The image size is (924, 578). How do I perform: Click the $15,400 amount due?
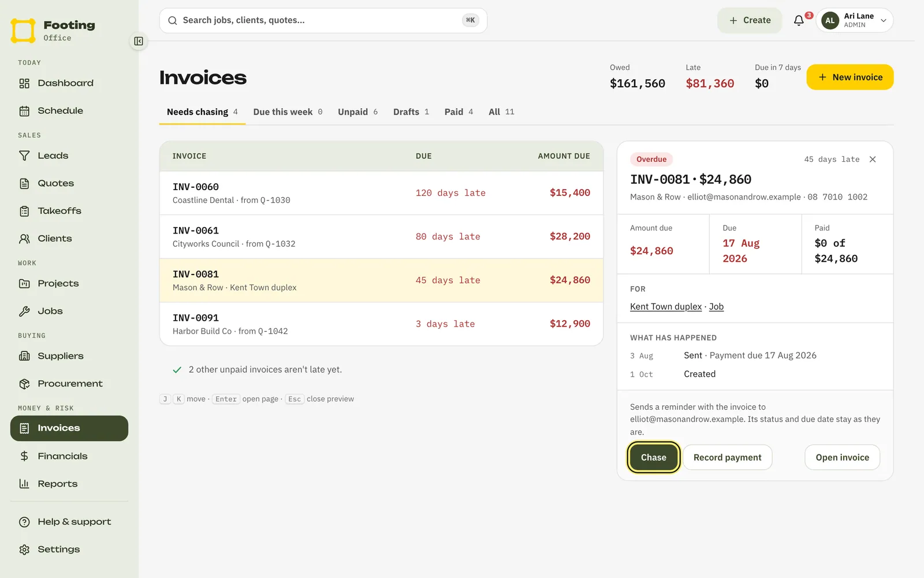pos(570,193)
